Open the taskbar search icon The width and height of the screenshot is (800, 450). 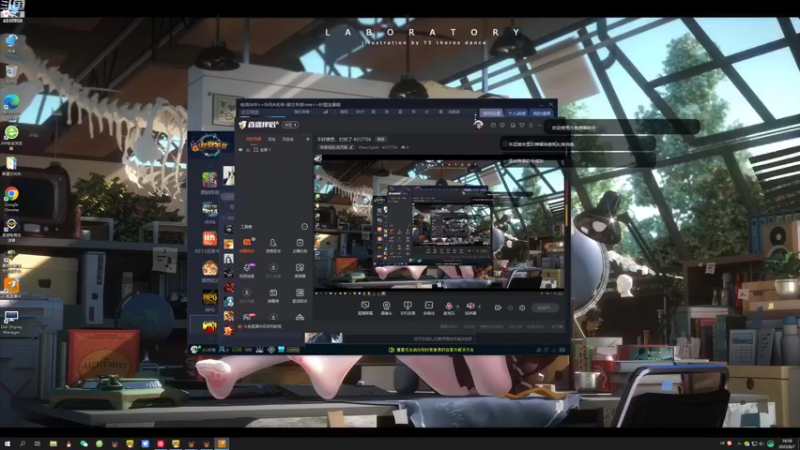(x=22, y=443)
